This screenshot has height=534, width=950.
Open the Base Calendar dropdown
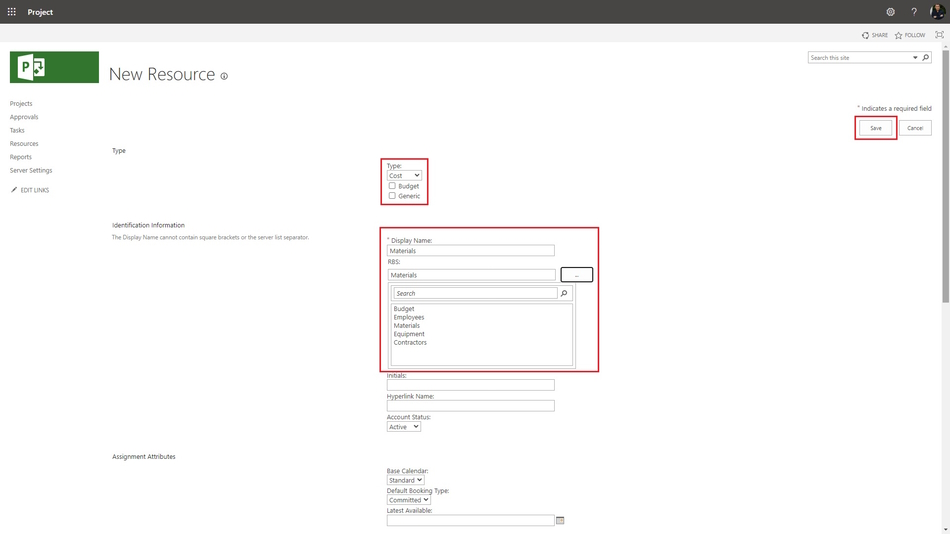405,480
